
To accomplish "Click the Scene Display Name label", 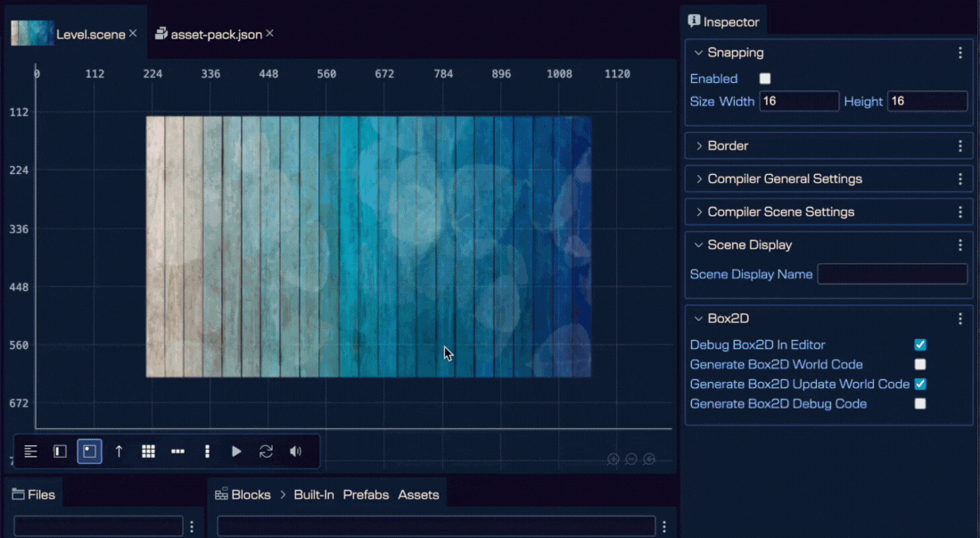I will pyautogui.click(x=751, y=274).
